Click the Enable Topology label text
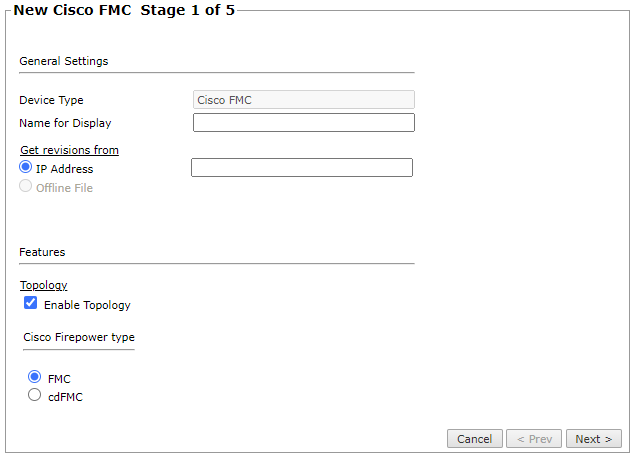637x460 pixels. click(87, 305)
